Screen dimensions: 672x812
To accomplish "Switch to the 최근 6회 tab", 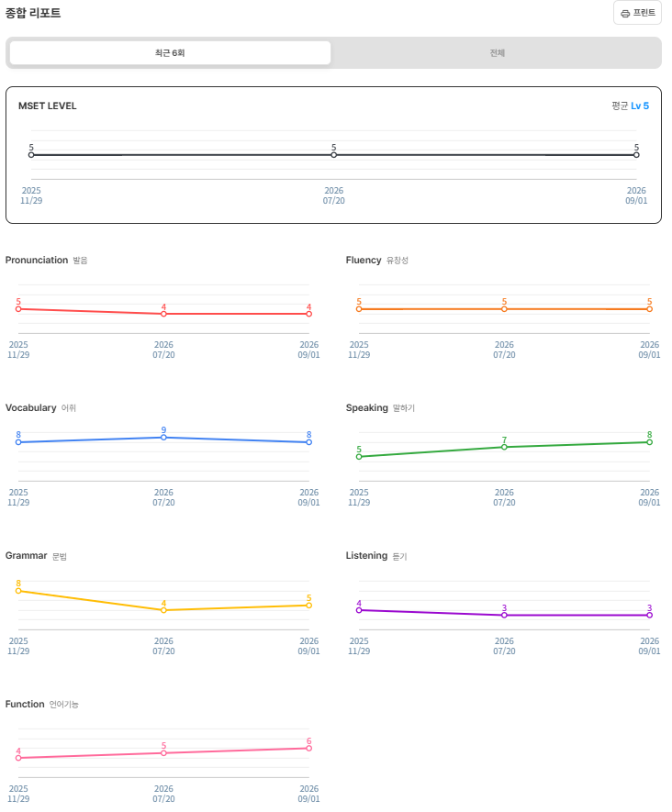I will [170, 53].
